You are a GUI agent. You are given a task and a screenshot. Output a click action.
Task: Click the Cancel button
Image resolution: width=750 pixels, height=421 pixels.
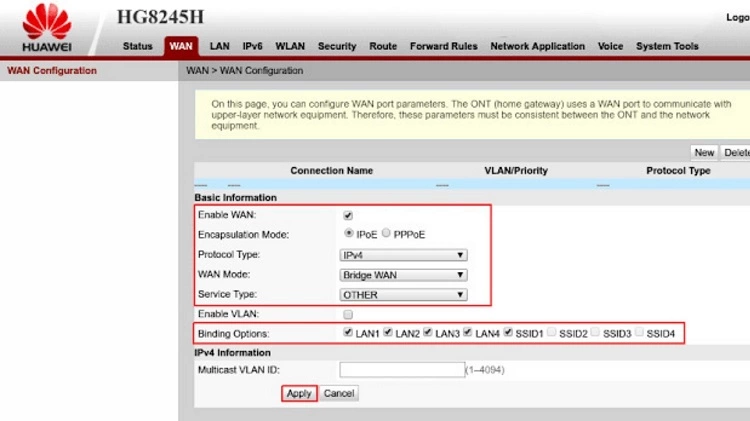[339, 393]
